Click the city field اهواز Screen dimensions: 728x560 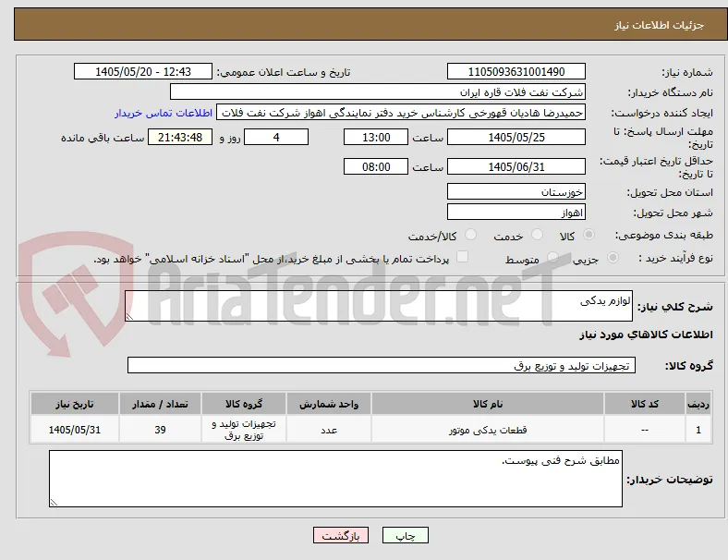[516, 213]
